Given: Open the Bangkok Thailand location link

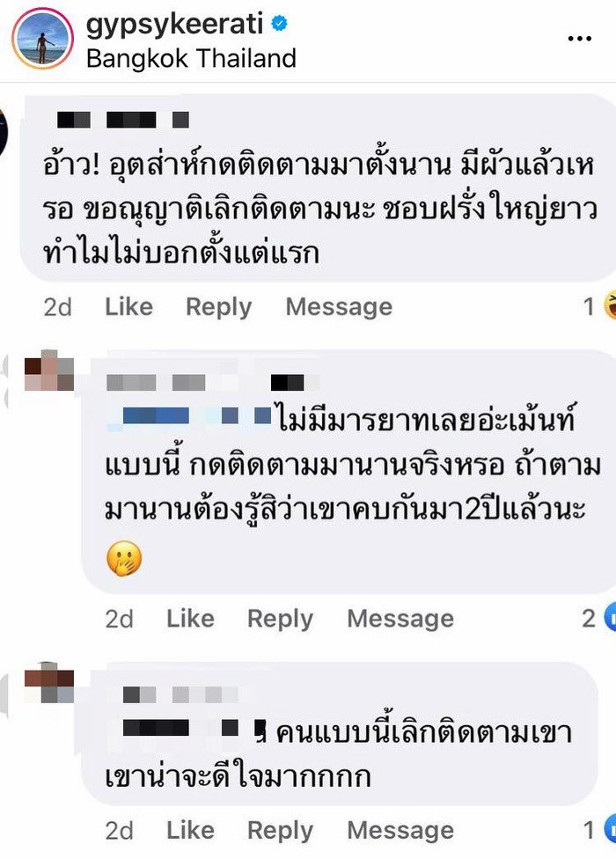Looking at the screenshot, I should click(191, 59).
